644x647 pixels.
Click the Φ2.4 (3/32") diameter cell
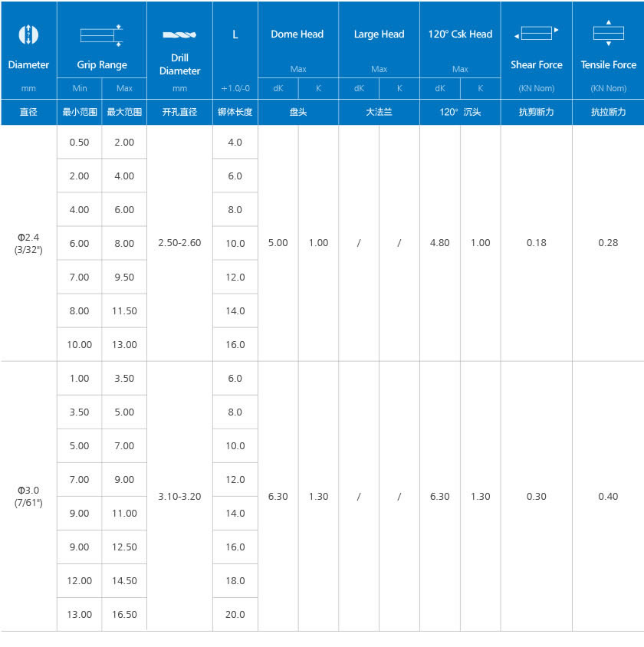pyautogui.click(x=28, y=243)
